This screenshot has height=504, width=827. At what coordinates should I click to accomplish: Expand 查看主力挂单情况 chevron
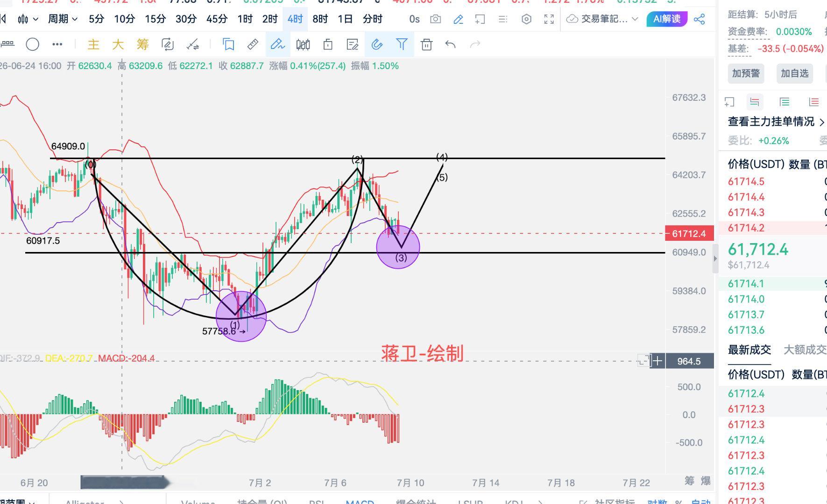click(x=822, y=122)
